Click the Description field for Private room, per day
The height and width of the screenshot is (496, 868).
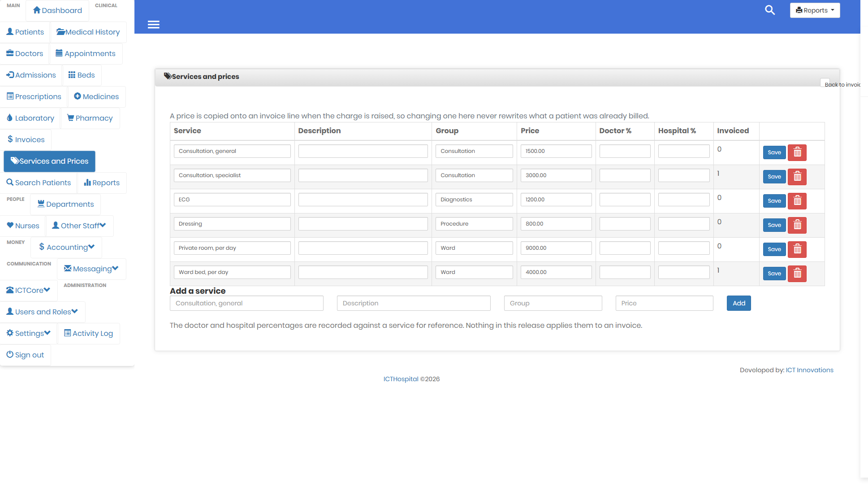click(363, 248)
